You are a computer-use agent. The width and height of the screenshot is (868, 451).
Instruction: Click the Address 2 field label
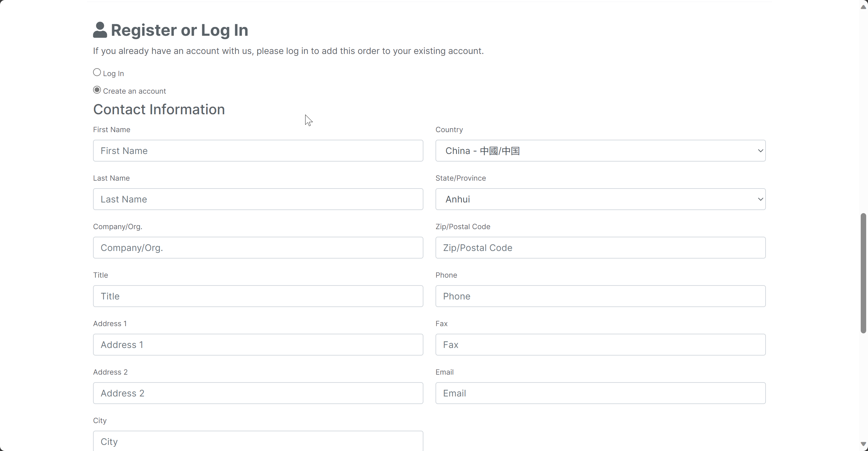coord(110,372)
